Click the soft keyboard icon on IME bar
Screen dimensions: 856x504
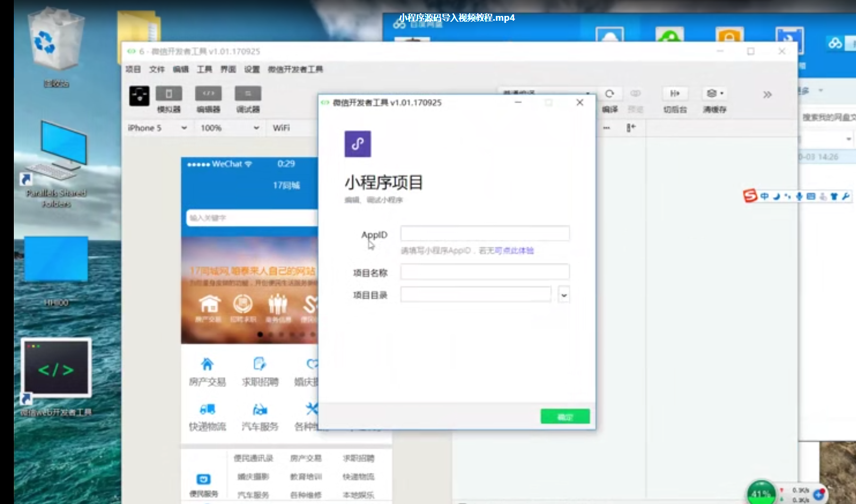click(x=811, y=196)
